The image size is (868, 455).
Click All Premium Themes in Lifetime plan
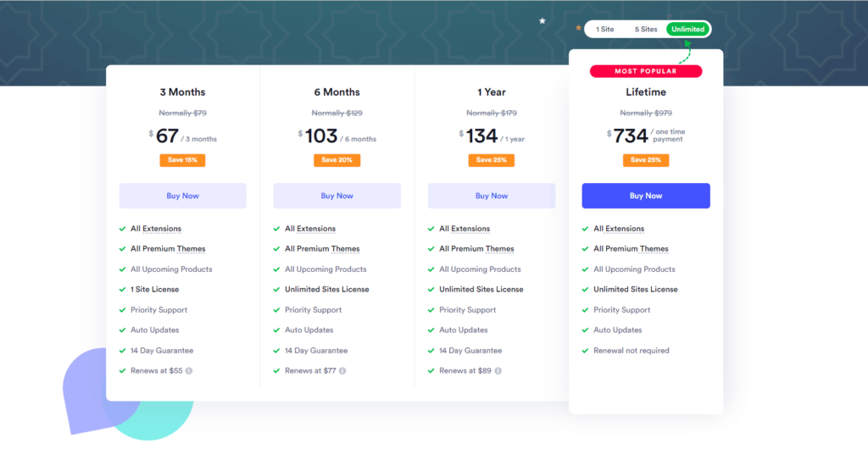[x=631, y=249]
